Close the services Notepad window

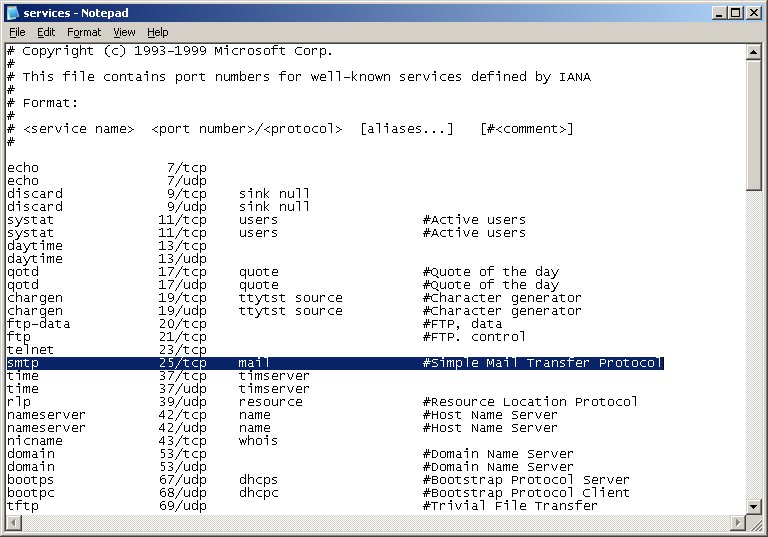753,13
